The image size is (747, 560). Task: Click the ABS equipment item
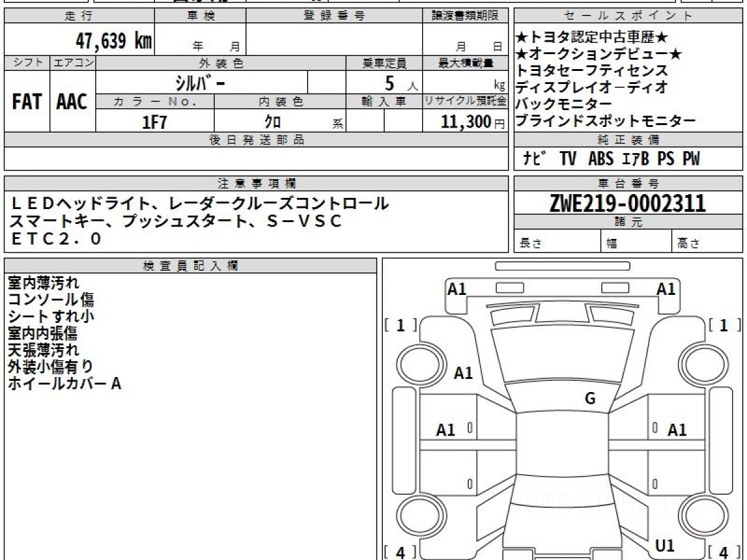(x=601, y=159)
